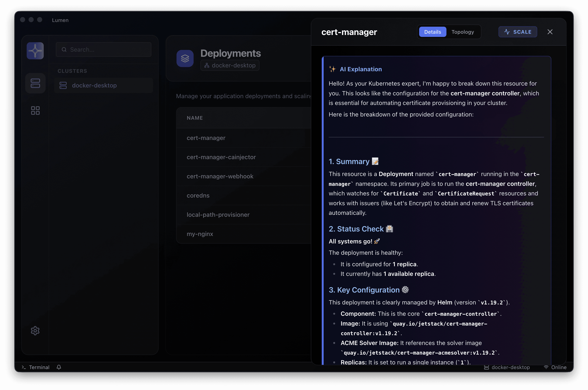Click the docker-desktop icon in status bar
This screenshot has width=588, height=390.
[x=487, y=367]
